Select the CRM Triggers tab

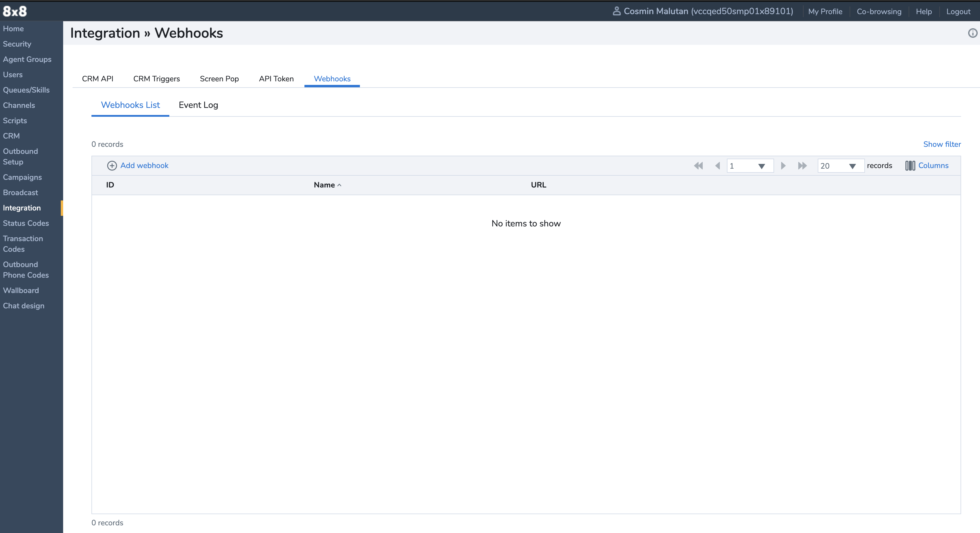156,79
